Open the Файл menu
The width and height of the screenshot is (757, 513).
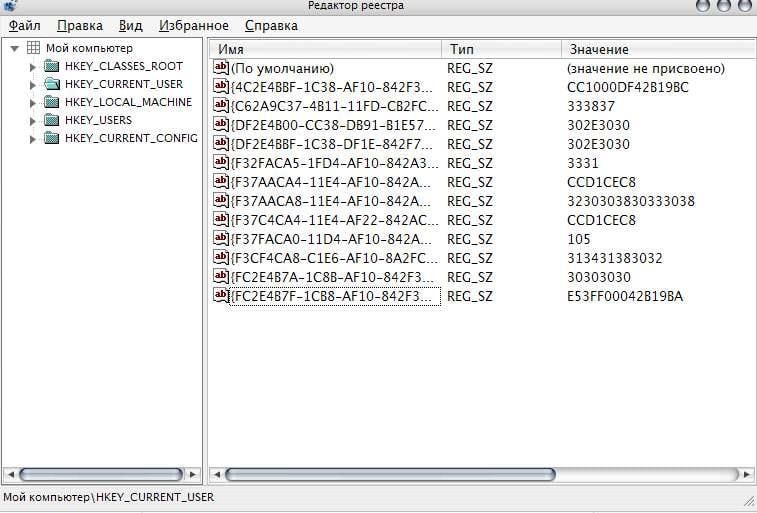25,26
